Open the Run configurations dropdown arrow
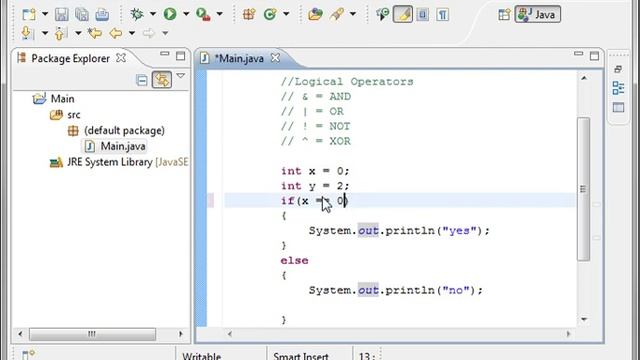This screenshot has height=360, width=640. tap(186, 14)
